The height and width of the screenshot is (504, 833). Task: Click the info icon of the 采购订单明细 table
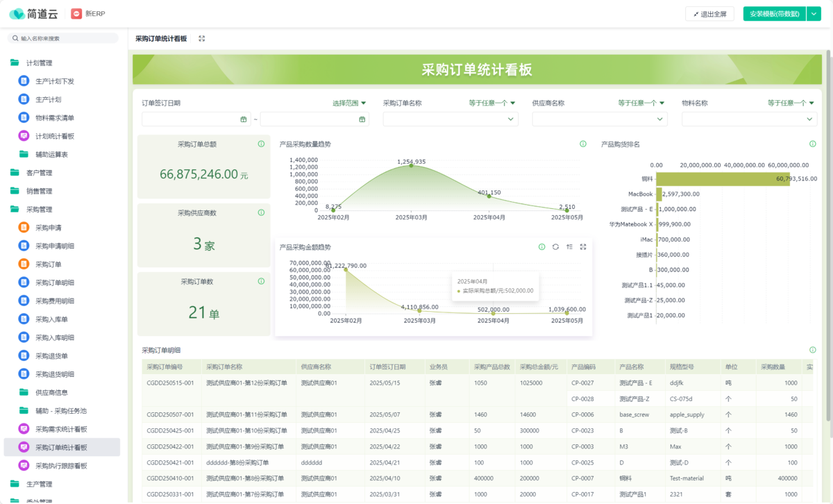[x=813, y=351]
